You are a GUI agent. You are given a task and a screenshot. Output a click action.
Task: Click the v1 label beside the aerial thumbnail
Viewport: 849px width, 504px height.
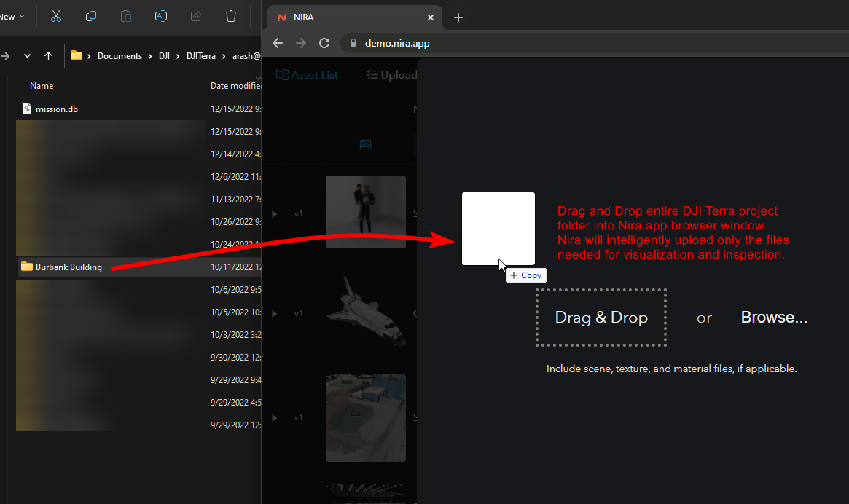point(298,418)
